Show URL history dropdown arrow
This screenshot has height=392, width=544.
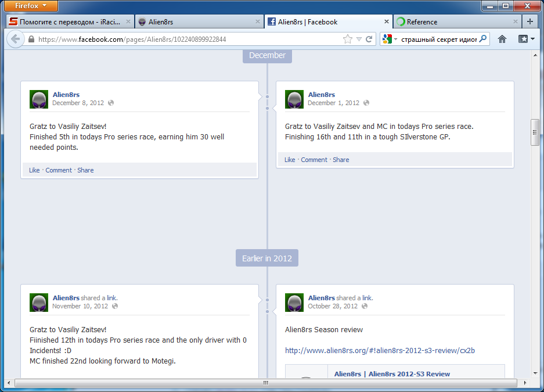pos(359,39)
